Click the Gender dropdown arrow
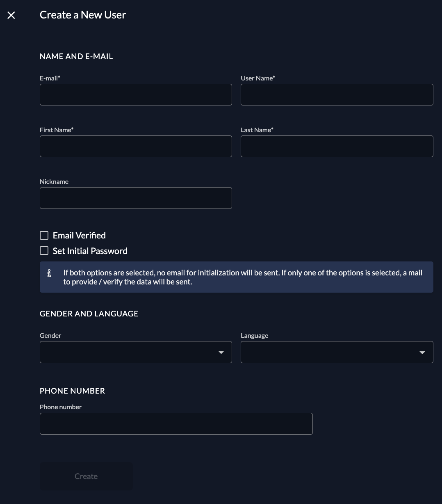Image resolution: width=442 pixels, height=504 pixels. tap(221, 353)
